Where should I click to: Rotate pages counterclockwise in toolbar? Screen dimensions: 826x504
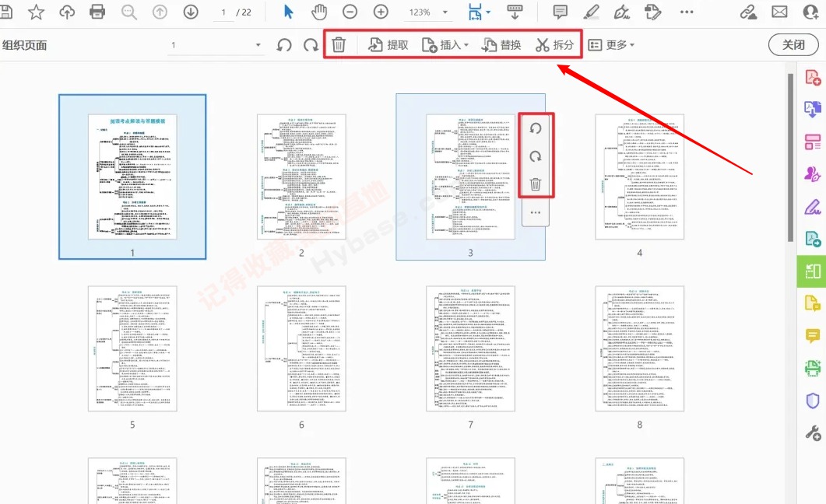point(284,45)
